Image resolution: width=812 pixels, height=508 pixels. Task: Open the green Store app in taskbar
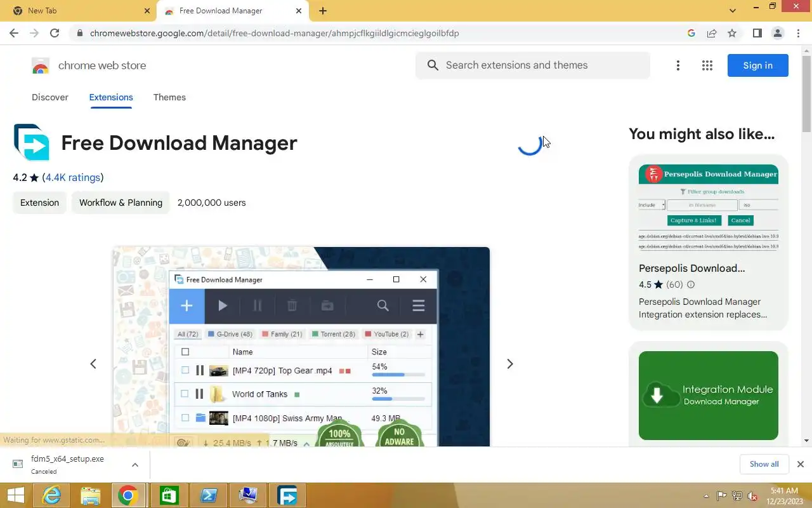[x=169, y=495]
